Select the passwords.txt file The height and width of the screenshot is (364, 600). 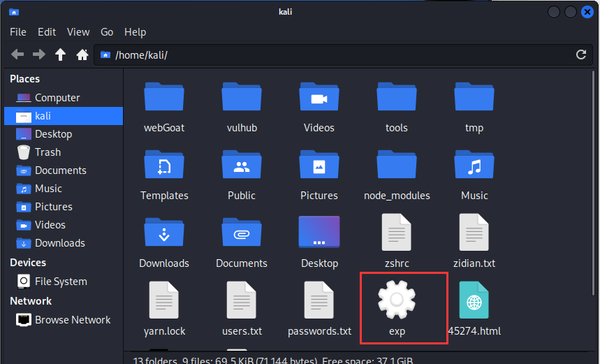pyautogui.click(x=319, y=301)
